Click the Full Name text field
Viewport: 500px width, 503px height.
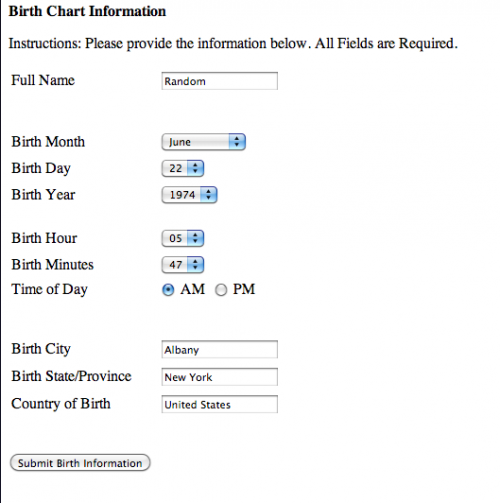(219, 81)
